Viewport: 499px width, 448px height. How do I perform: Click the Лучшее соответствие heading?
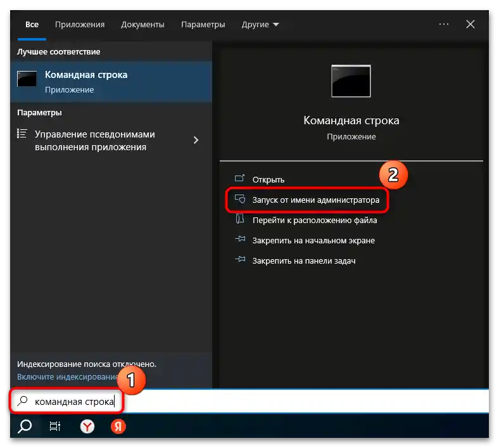click(58, 51)
